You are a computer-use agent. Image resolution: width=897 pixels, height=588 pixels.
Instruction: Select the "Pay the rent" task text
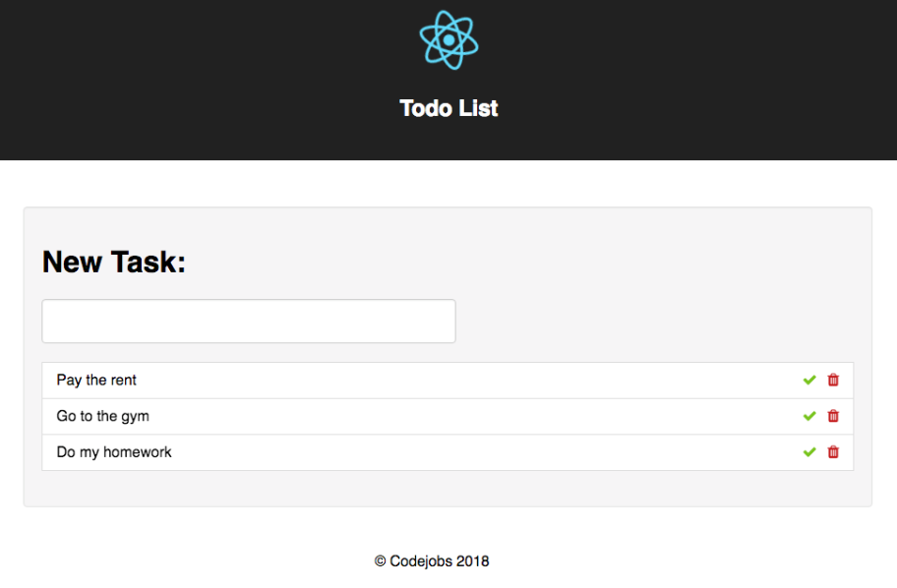tap(96, 381)
